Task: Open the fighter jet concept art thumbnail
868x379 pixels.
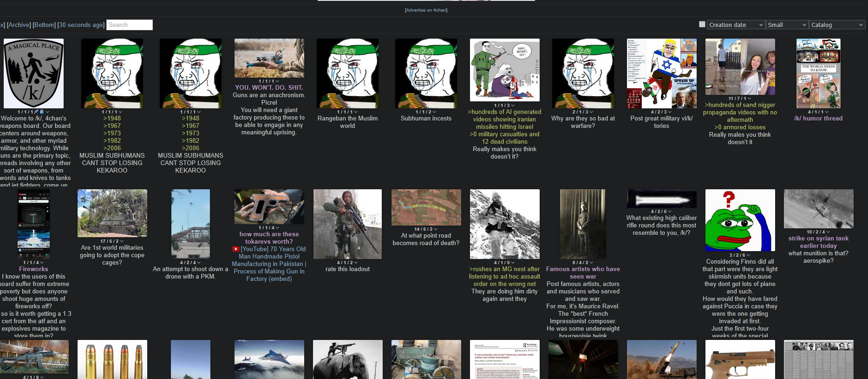Action: pyautogui.click(x=269, y=359)
